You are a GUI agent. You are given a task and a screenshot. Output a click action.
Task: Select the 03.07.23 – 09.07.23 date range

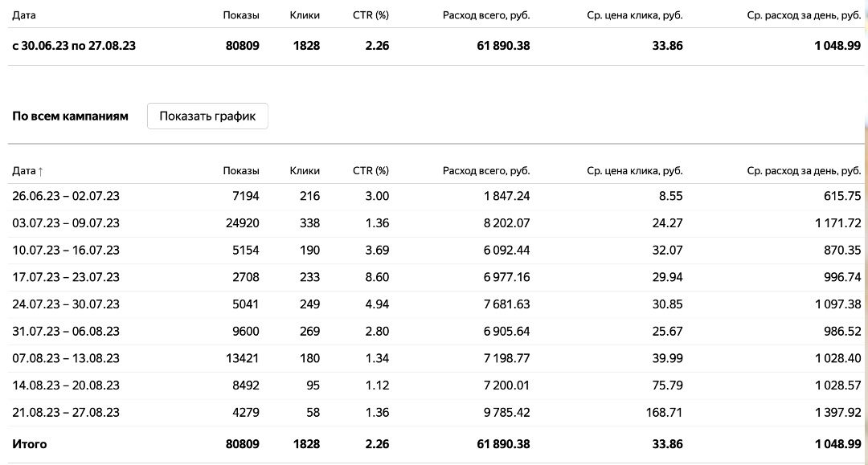coord(66,223)
